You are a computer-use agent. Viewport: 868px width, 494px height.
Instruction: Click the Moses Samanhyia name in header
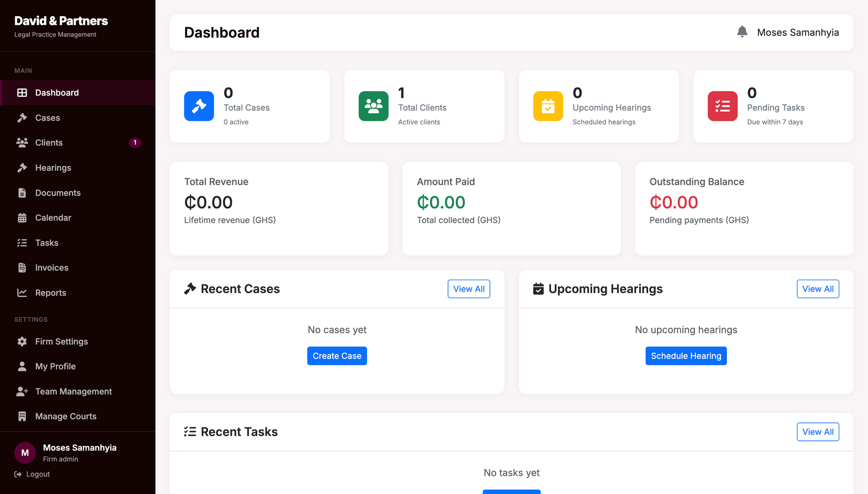[798, 33]
